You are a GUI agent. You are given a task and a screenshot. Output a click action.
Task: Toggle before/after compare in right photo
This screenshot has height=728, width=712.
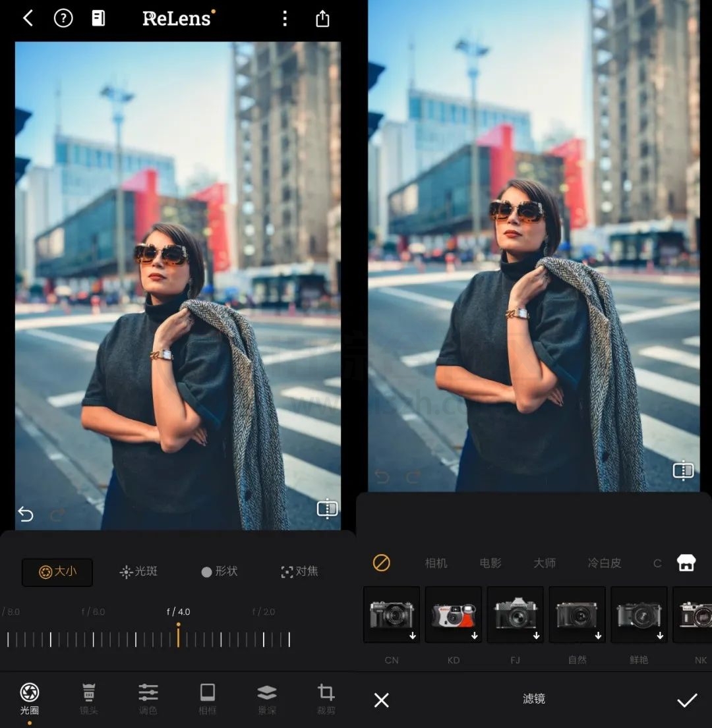[683, 471]
